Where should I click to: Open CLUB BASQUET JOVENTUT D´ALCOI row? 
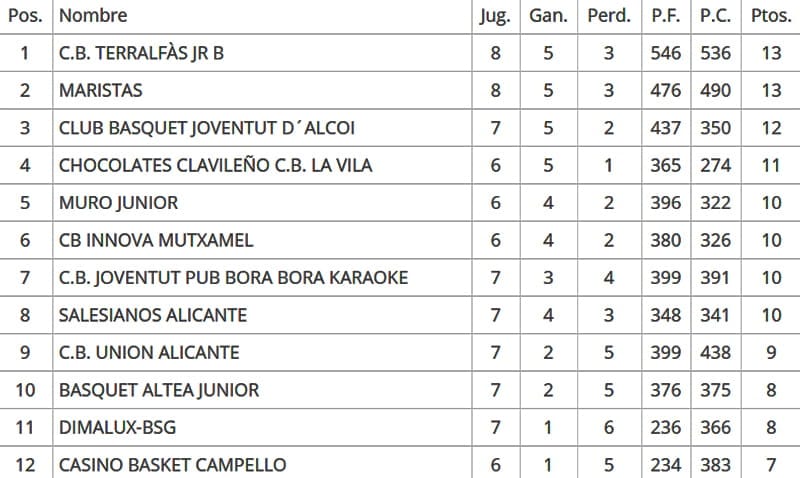click(x=207, y=128)
